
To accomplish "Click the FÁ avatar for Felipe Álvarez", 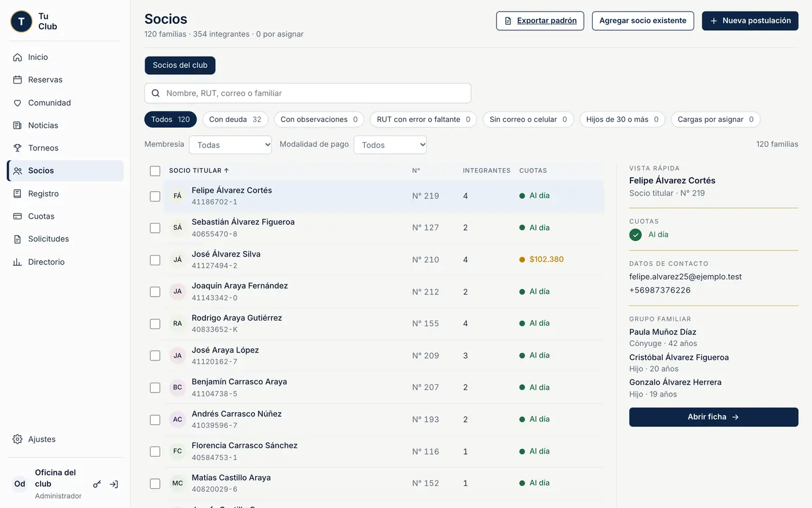I will pos(177,196).
